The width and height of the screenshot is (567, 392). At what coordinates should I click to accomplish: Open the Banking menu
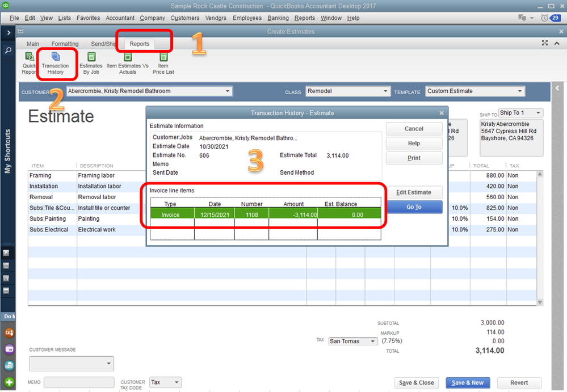pos(278,18)
